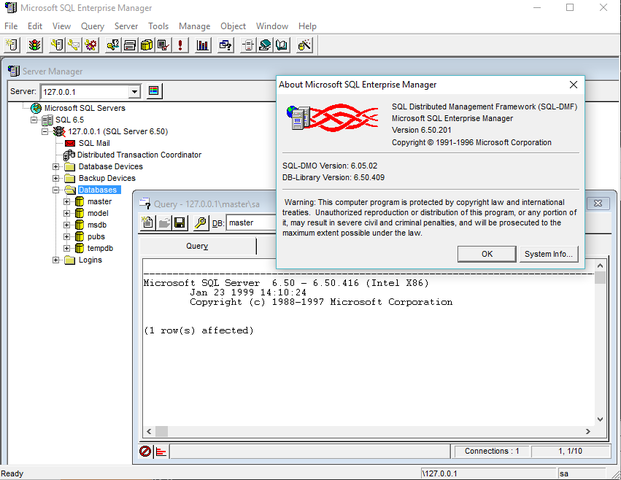621x480 pixels.
Task: Expand the Backup Devices folder
Action: click(x=56, y=178)
